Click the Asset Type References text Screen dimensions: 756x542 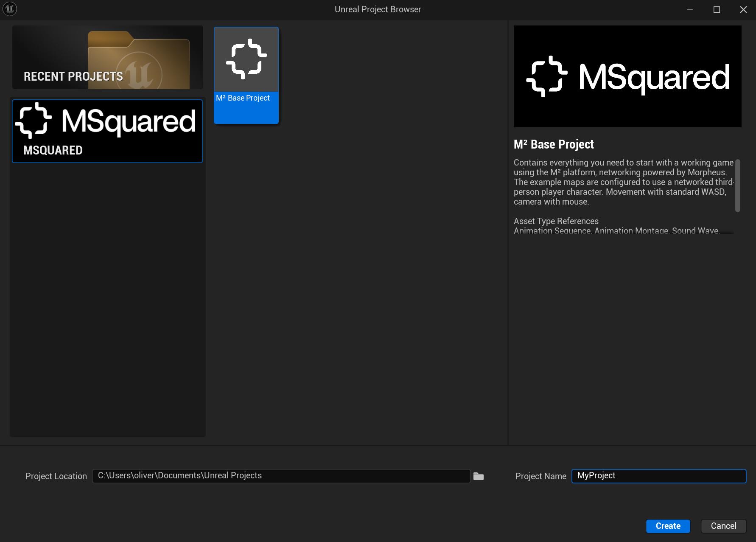[556, 221]
